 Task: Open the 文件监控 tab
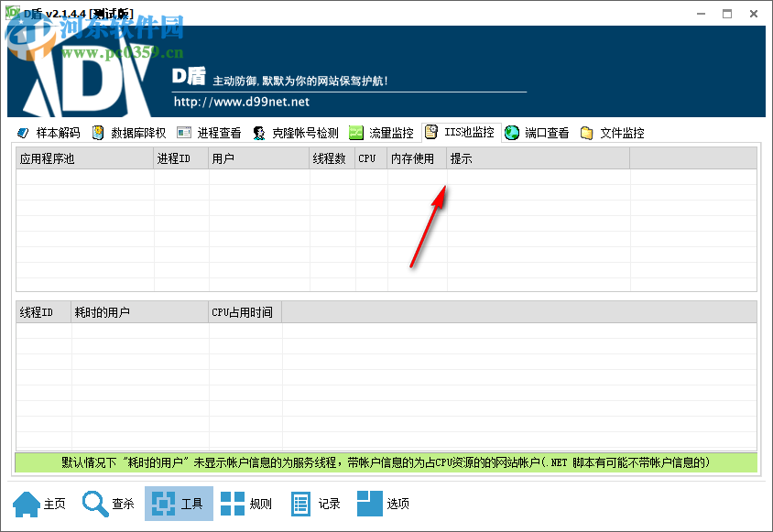point(613,133)
